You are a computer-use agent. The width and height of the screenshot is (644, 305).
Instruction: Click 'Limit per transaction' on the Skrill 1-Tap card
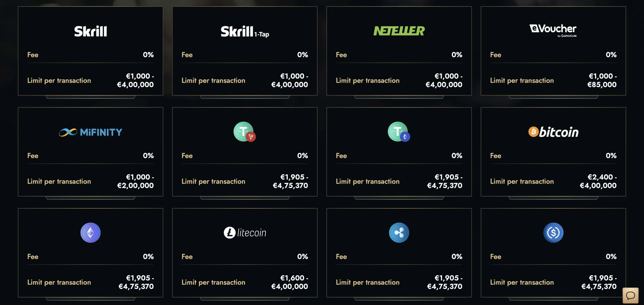213,81
